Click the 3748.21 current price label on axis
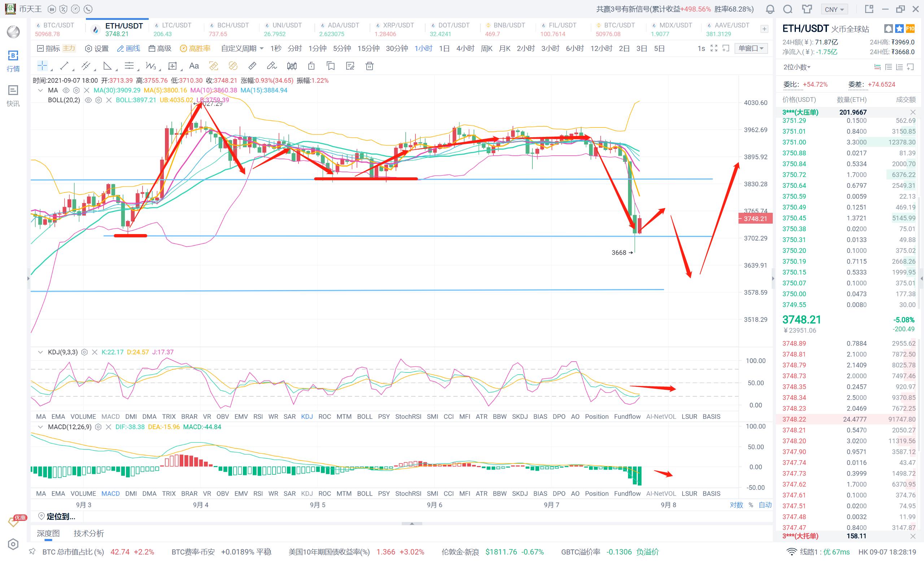 click(x=755, y=219)
